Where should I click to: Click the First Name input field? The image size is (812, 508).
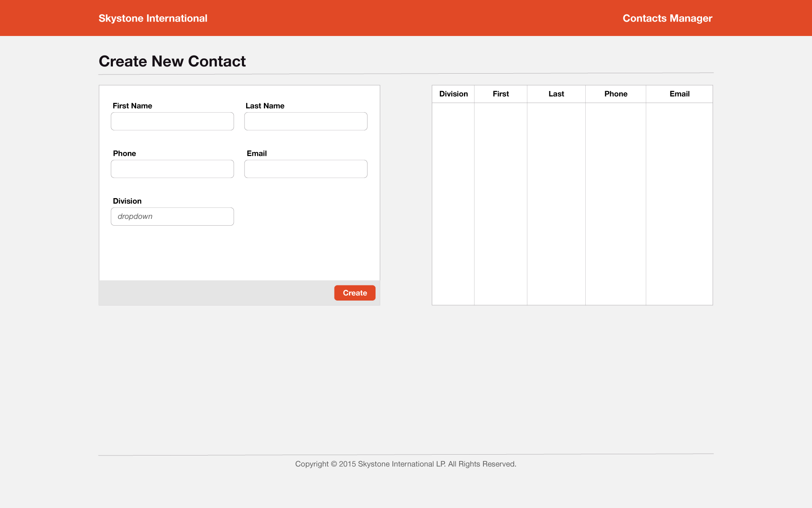(172, 121)
